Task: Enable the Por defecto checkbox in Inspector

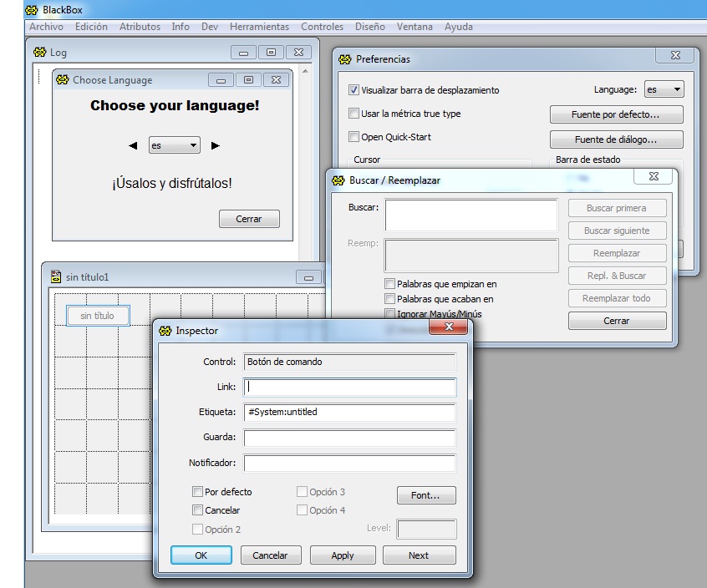Action: (x=198, y=492)
